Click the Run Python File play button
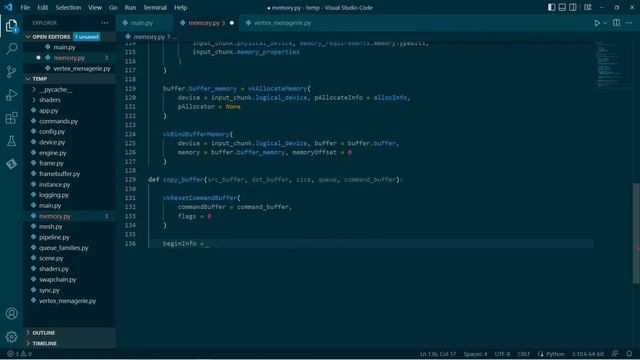The width and height of the screenshot is (640, 360). (597, 23)
